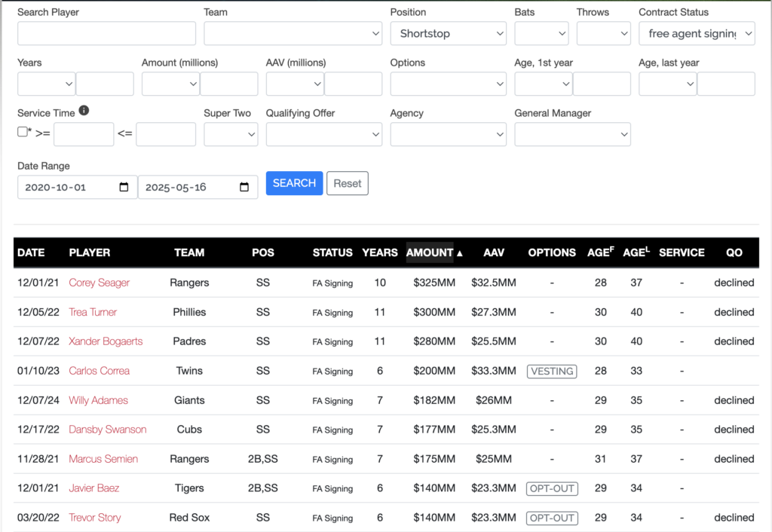Open Carlos Correa player link
Image resolution: width=772 pixels, height=532 pixels.
[99, 371]
